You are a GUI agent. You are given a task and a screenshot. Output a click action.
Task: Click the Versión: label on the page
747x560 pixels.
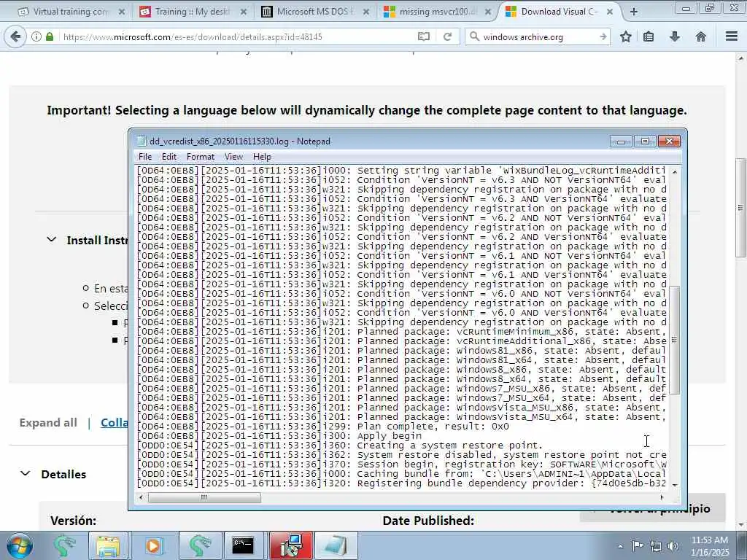click(74, 521)
